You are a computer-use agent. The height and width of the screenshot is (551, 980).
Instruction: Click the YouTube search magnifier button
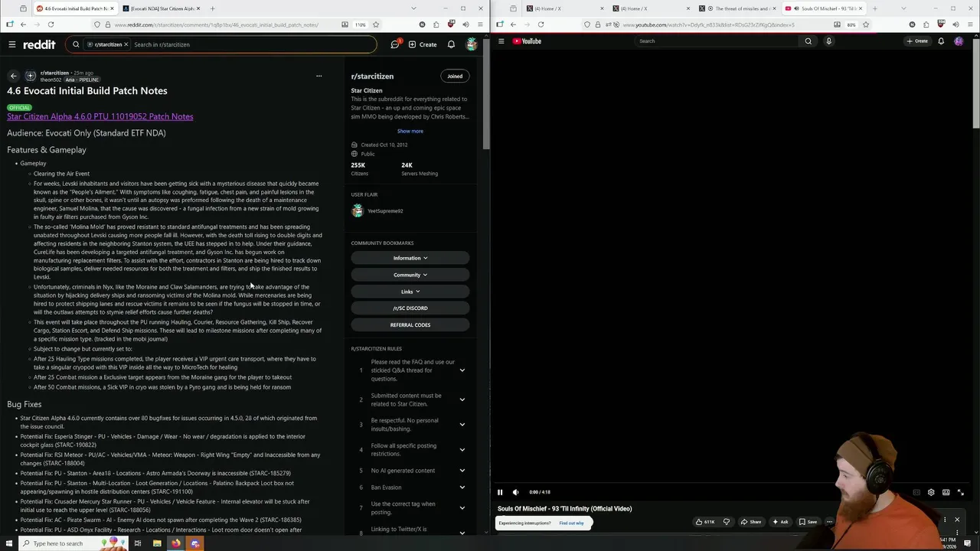click(808, 41)
